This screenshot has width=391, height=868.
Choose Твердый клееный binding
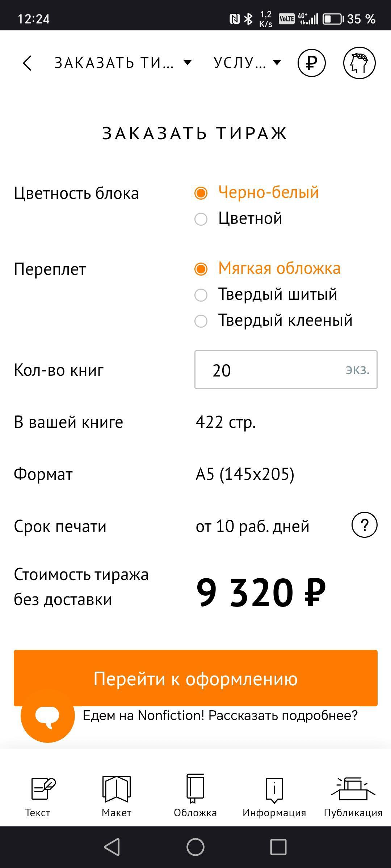[x=201, y=321]
